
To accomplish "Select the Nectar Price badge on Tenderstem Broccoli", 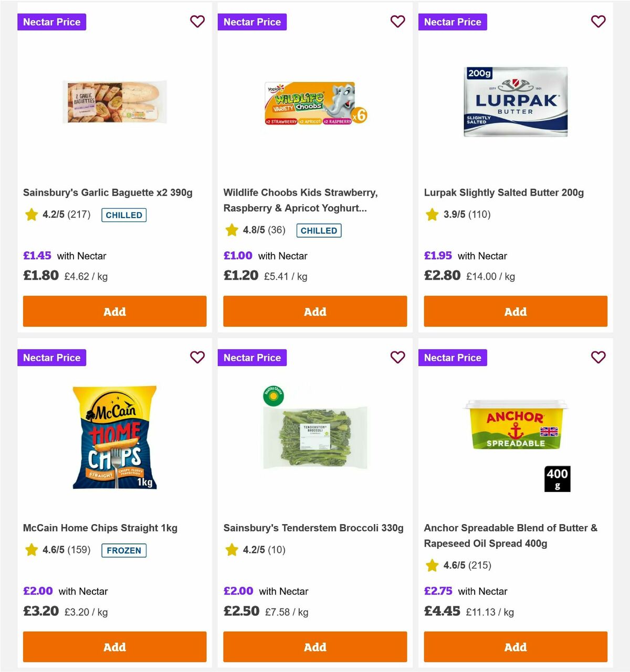I will 252,357.
